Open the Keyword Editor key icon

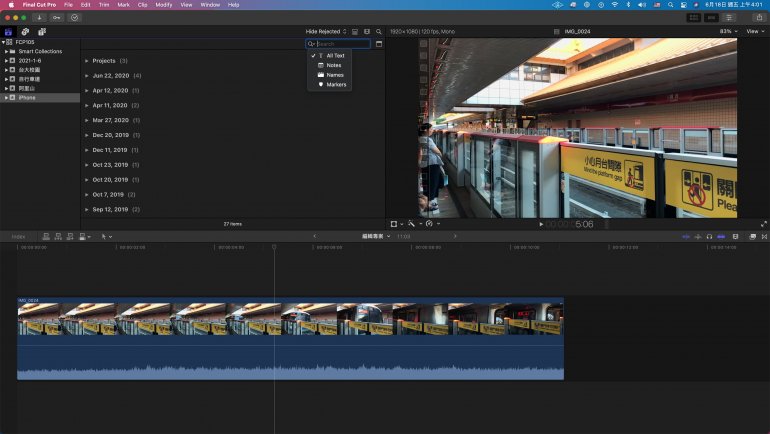pos(57,17)
